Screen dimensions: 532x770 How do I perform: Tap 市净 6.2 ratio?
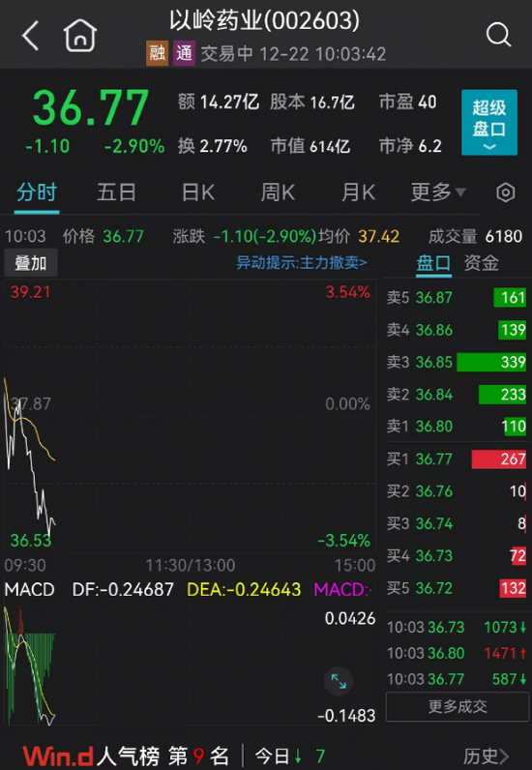(x=410, y=146)
